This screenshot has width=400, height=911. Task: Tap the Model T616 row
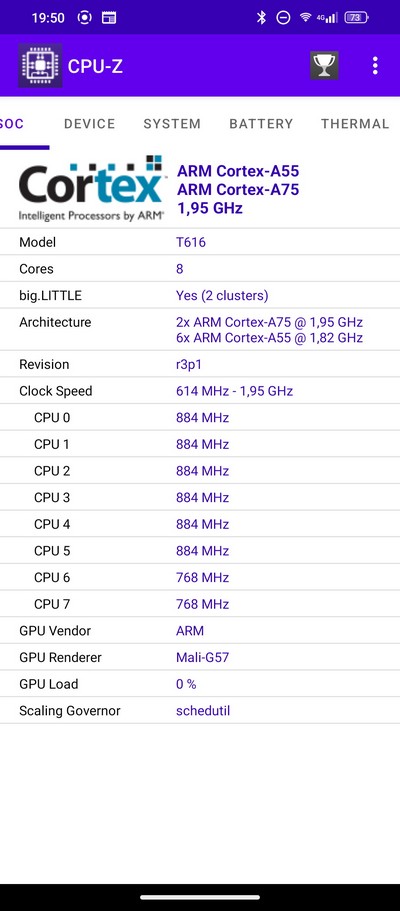click(200, 242)
